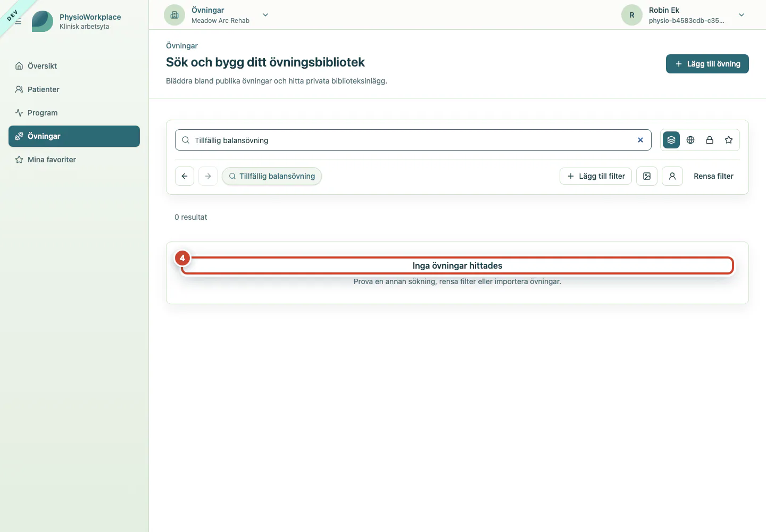Image resolution: width=766 pixels, height=532 pixels.
Task: Toggle the favorites star filter icon
Action: [729, 140]
